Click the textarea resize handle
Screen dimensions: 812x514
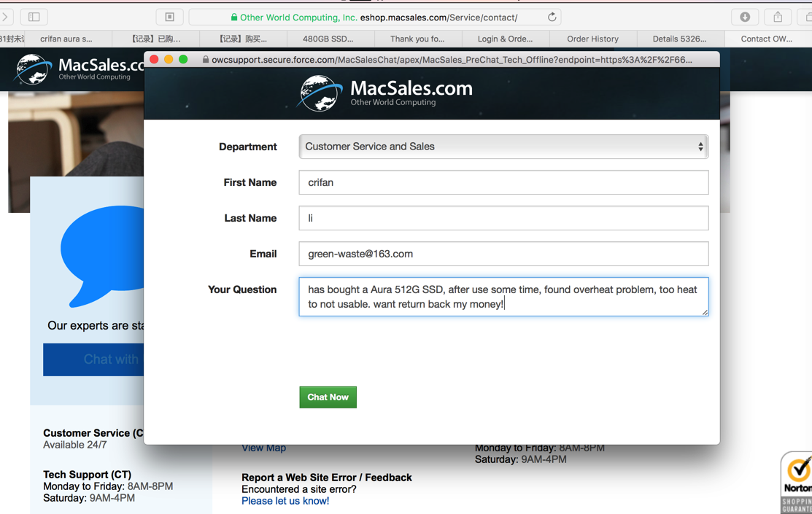click(x=705, y=312)
